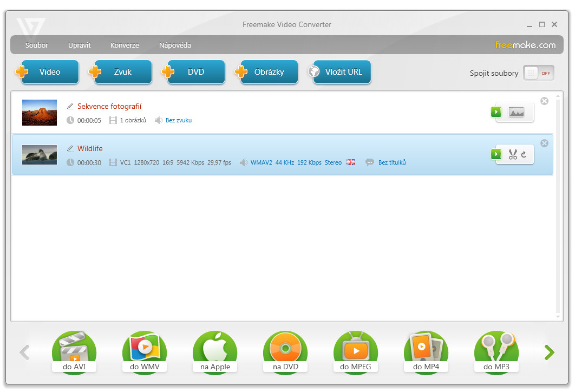Show next output formats with green arrow
The image size is (575, 392).
click(x=549, y=352)
